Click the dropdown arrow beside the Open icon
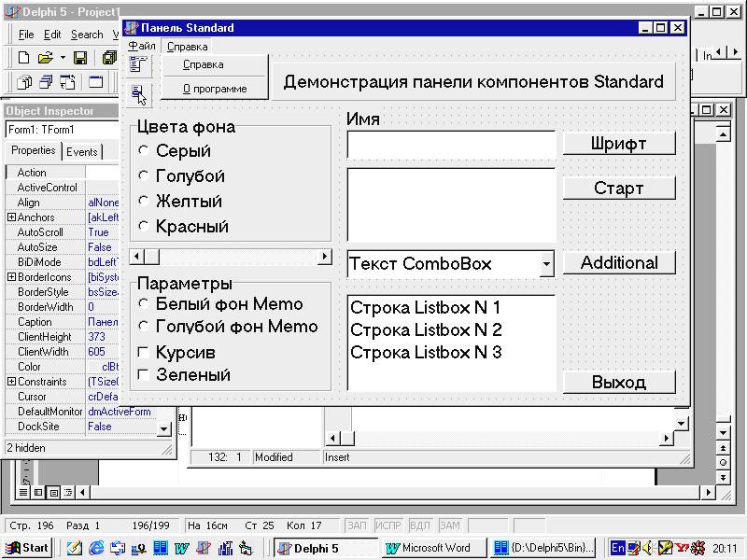747x560 pixels. [63, 58]
